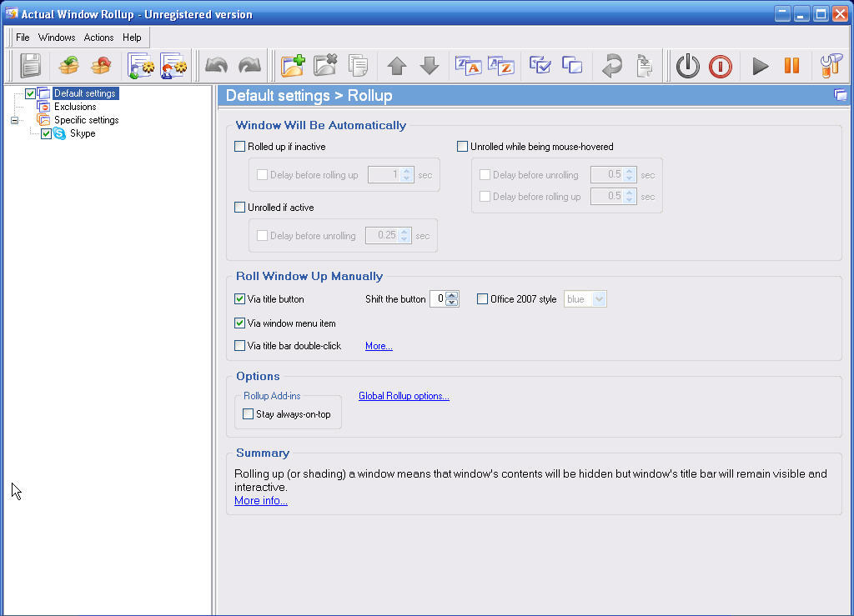
Task: Add a new window settings entry
Action: coord(292,65)
